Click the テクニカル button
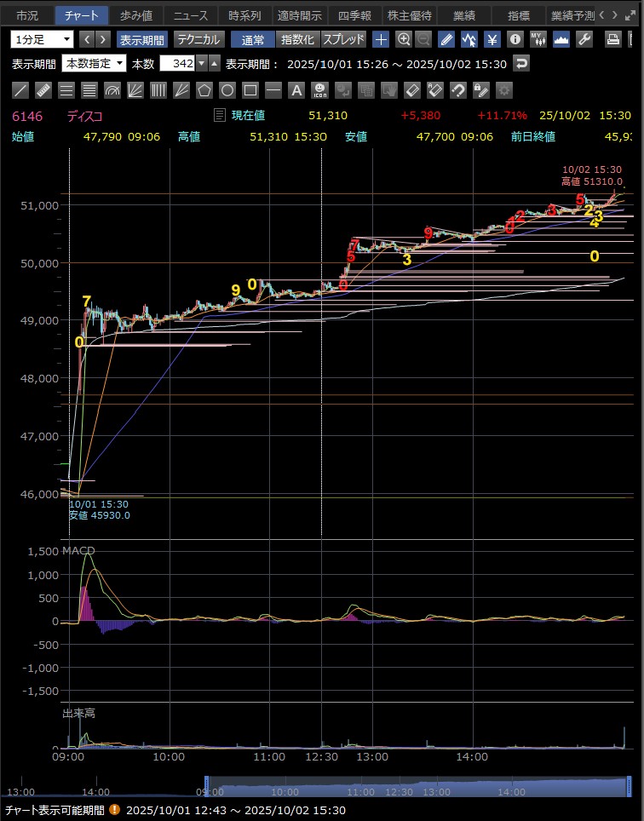Image resolution: width=644 pixels, height=821 pixels. pyautogui.click(x=199, y=39)
